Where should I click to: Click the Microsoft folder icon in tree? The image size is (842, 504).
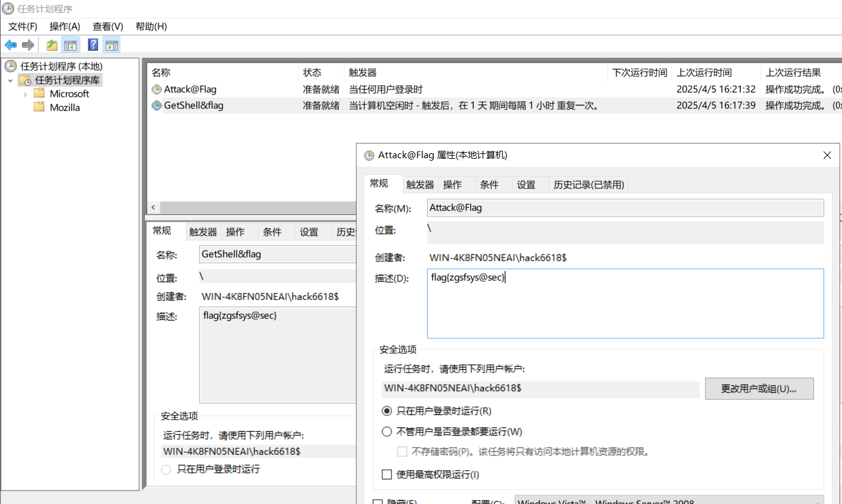39,94
